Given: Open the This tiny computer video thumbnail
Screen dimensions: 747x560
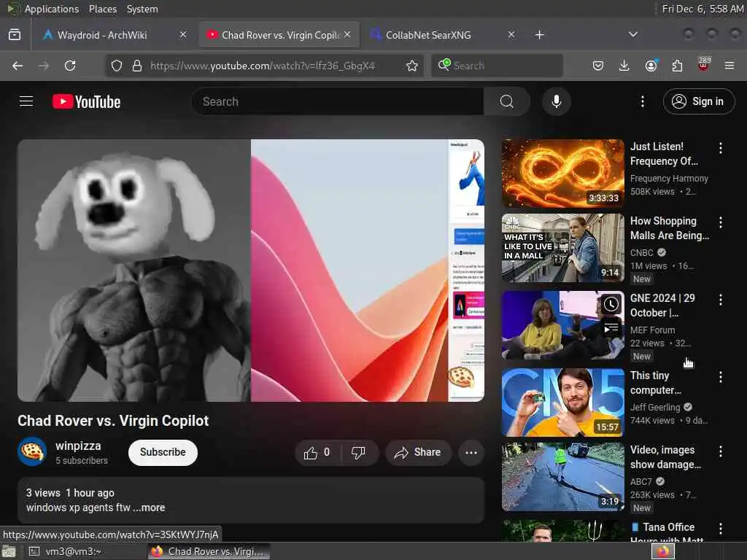Looking at the screenshot, I should click(x=562, y=402).
